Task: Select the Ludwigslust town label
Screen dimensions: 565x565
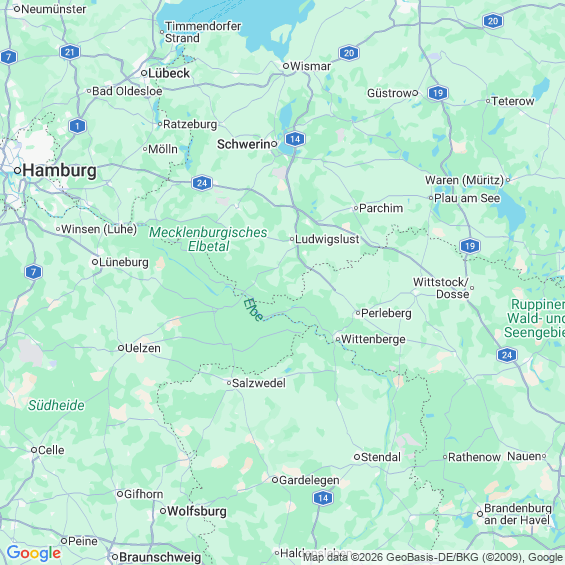Action: click(x=327, y=239)
